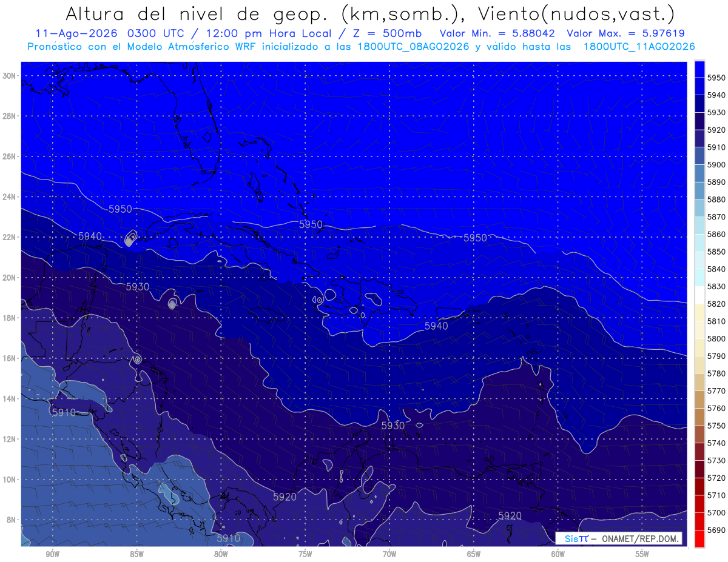Click the cream legend swatch between 5810 and 5820
The height and width of the screenshot is (562, 728).
pyautogui.click(x=699, y=312)
